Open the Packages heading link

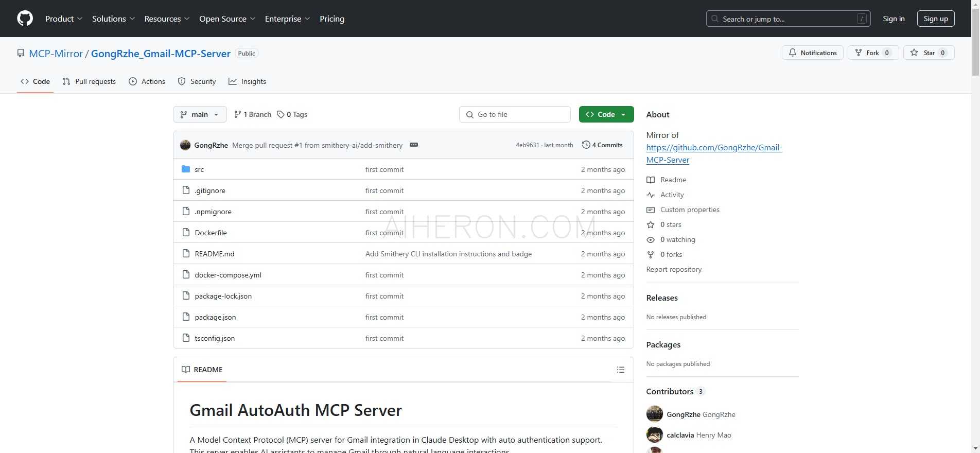click(663, 344)
